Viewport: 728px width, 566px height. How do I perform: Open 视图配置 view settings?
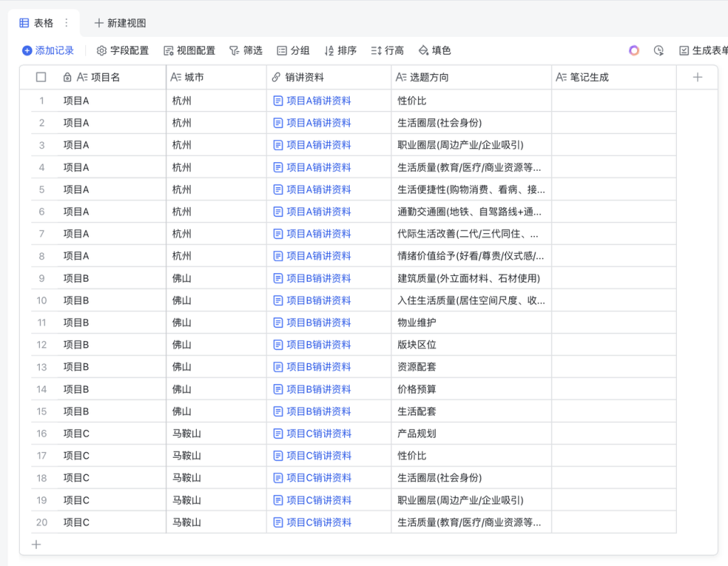click(x=189, y=50)
